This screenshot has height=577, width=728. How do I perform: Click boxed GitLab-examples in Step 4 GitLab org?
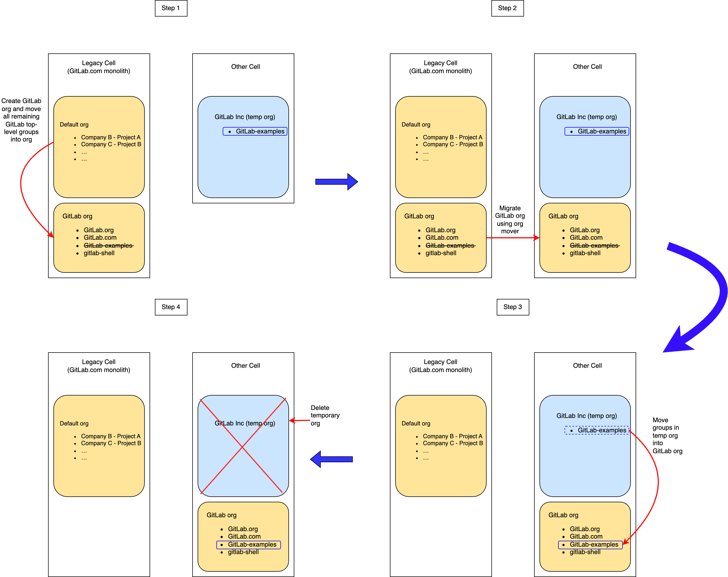click(249, 545)
